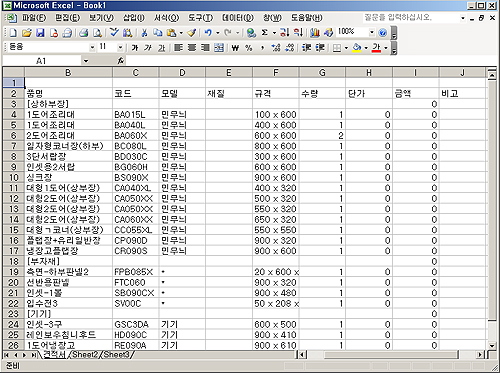Image resolution: width=500 pixels, height=373 pixels.
Task: Undo the last action
Action: click(x=208, y=32)
